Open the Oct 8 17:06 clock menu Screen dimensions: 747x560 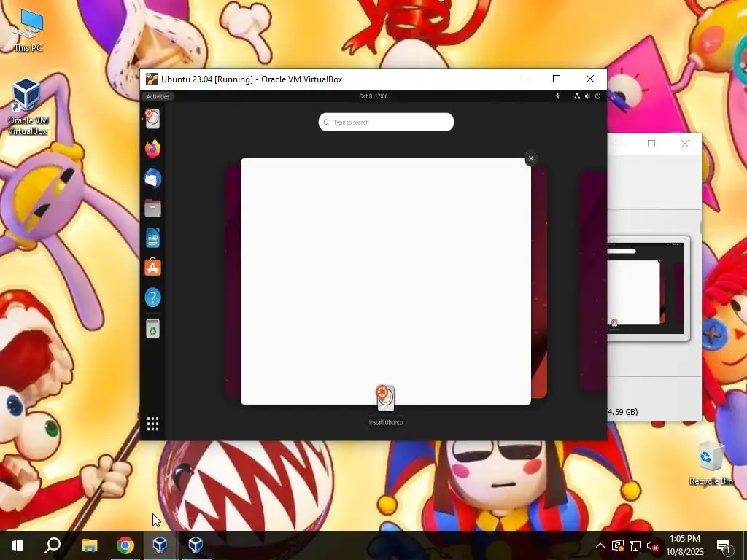pos(373,96)
